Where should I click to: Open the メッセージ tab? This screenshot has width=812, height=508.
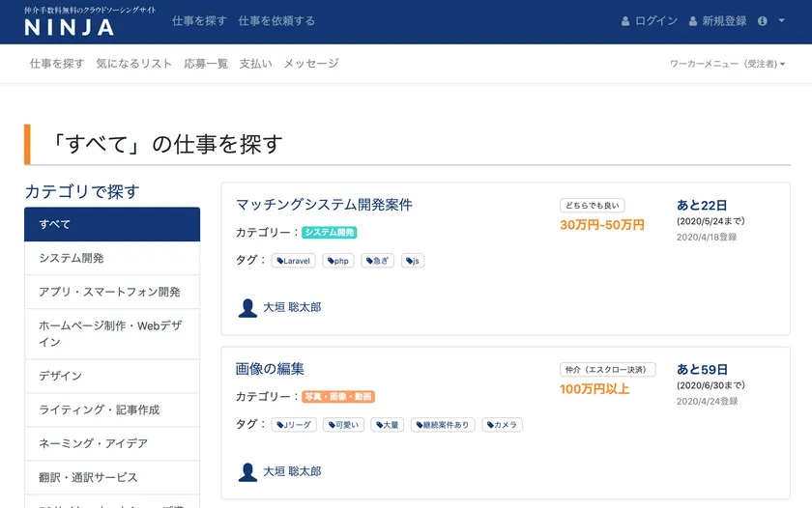310,64
